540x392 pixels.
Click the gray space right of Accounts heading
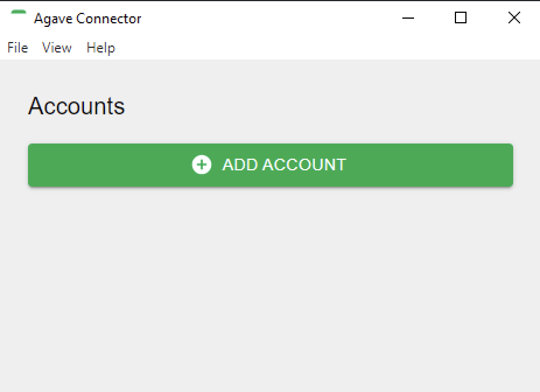click(321, 106)
